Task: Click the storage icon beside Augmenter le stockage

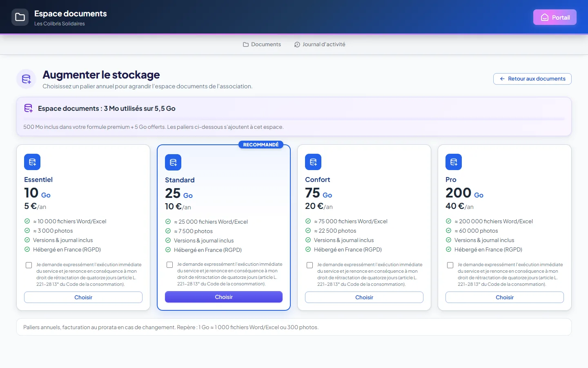Action: click(x=26, y=79)
